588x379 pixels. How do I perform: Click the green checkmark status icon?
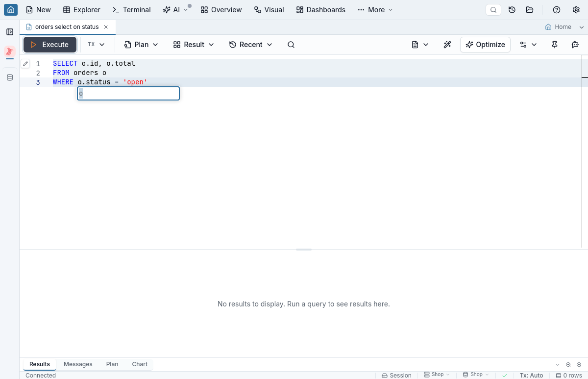coord(505,375)
